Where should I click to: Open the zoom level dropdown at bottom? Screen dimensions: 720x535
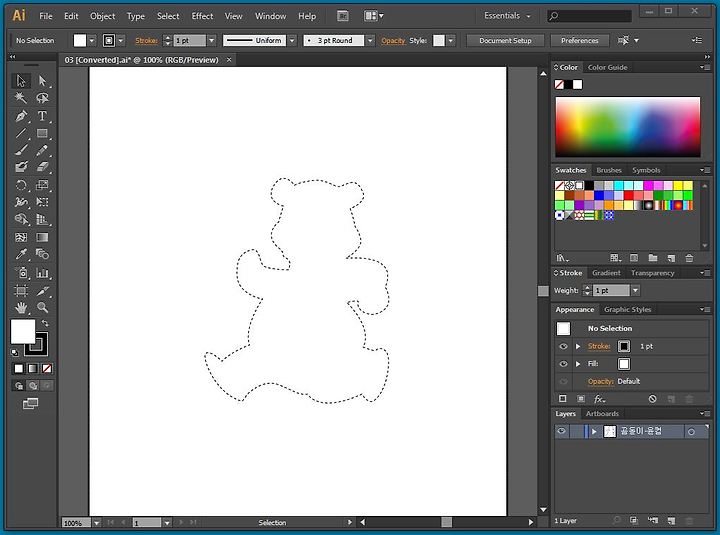[96, 523]
